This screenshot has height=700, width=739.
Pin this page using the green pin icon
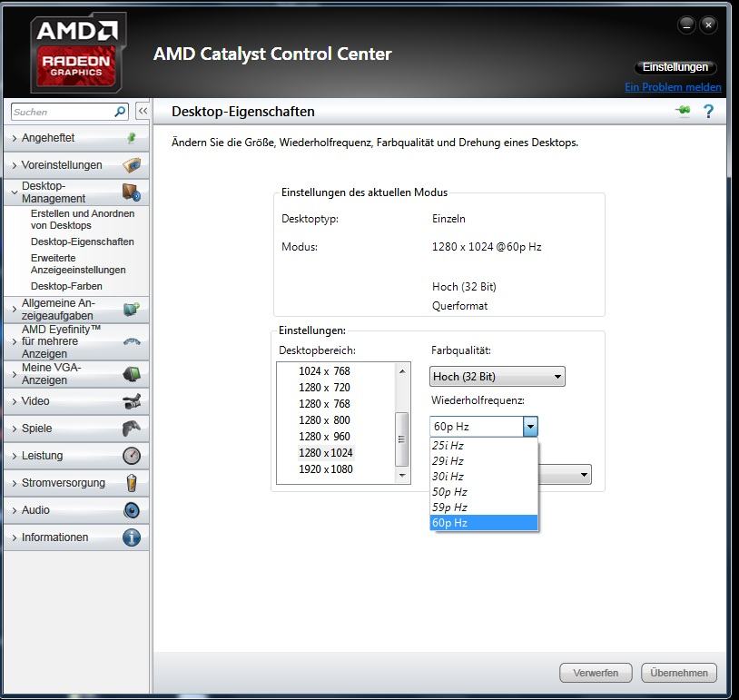click(683, 110)
